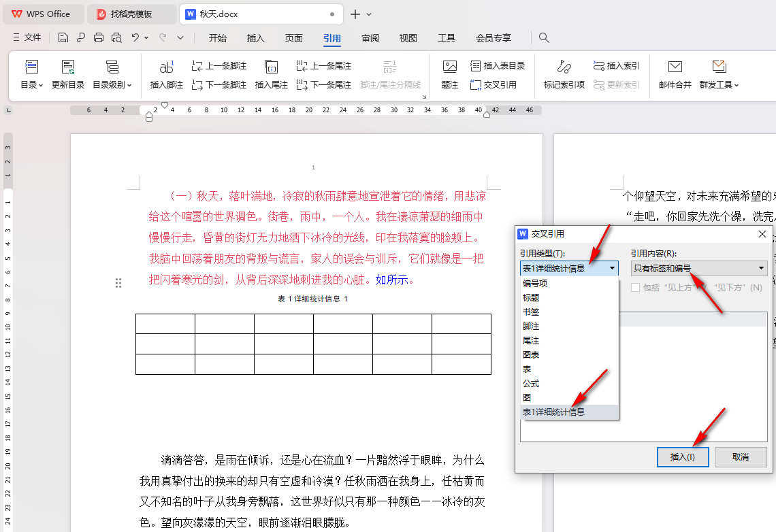Click the Redo arrow icon
The image size is (776, 532).
tap(162, 37)
